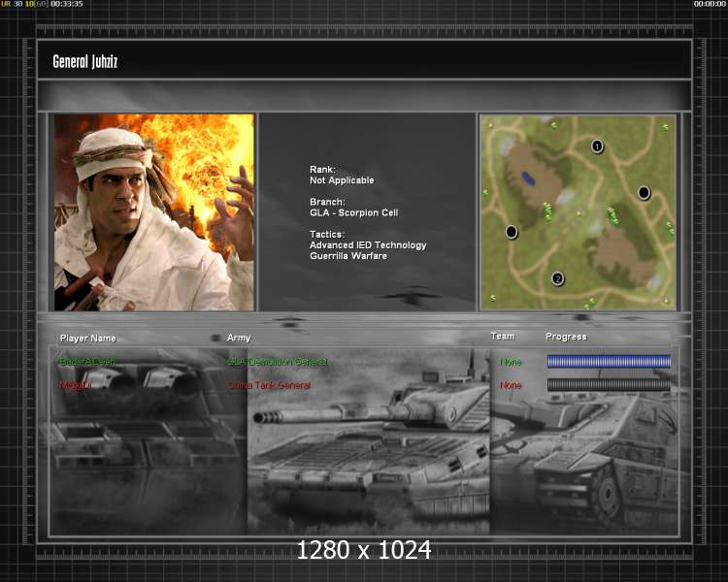
Task: Click the Guerrilla Warfare tactic line
Action: click(x=348, y=256)
